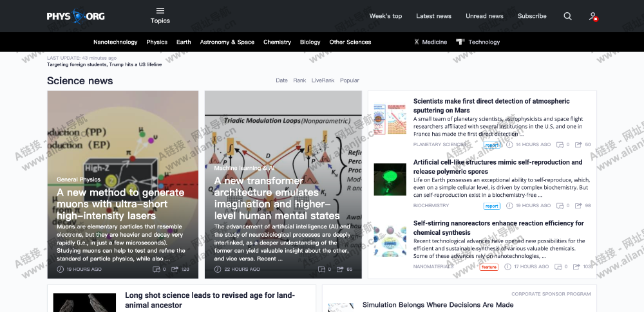Viewport: 644px width, 312px height.
Task: Open self-stirring nanoreactors article
Action: [x=498, y=228]
